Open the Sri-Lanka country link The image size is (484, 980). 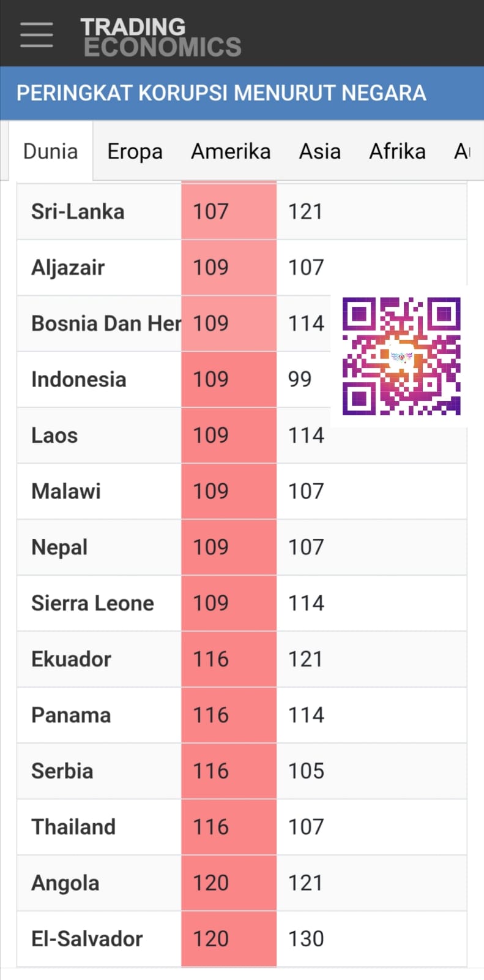click(x=78, y=212)
